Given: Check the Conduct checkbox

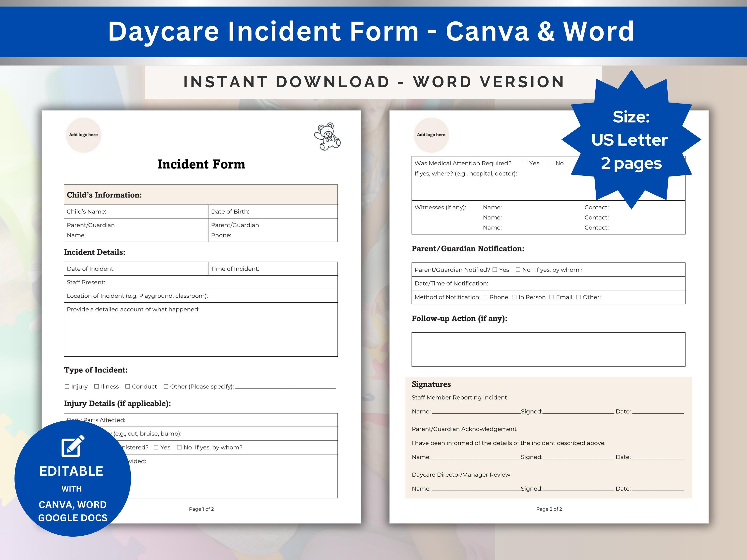Looking at the screenshot, I should tap(127, 387).
